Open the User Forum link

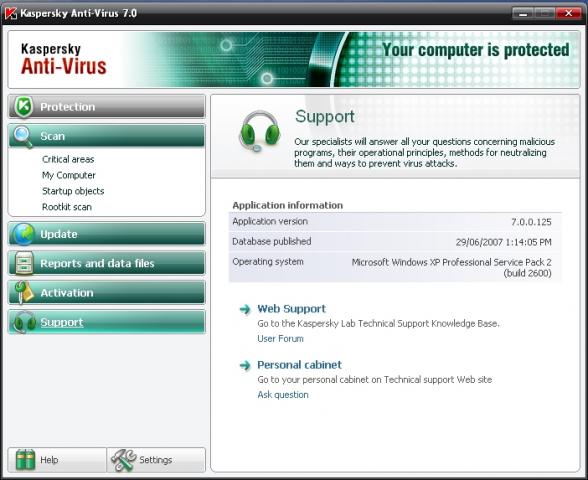click(x=280, y=339)
